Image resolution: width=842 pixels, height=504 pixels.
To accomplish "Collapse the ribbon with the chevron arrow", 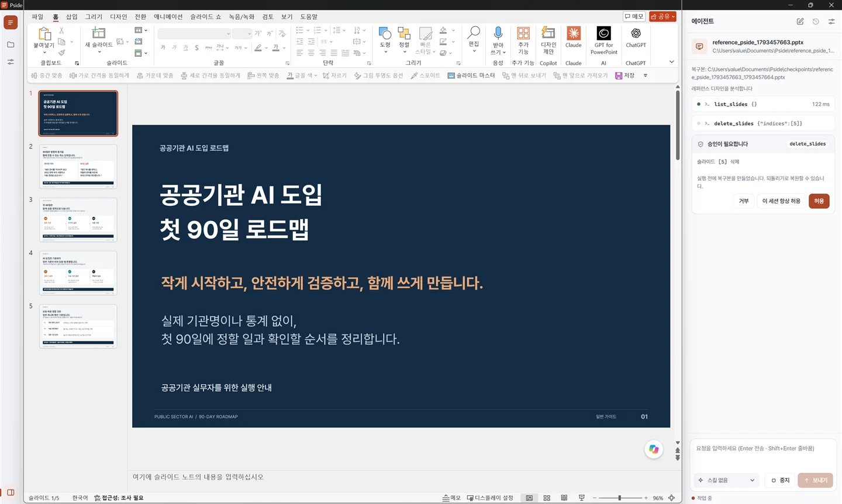I will [671, 61].
